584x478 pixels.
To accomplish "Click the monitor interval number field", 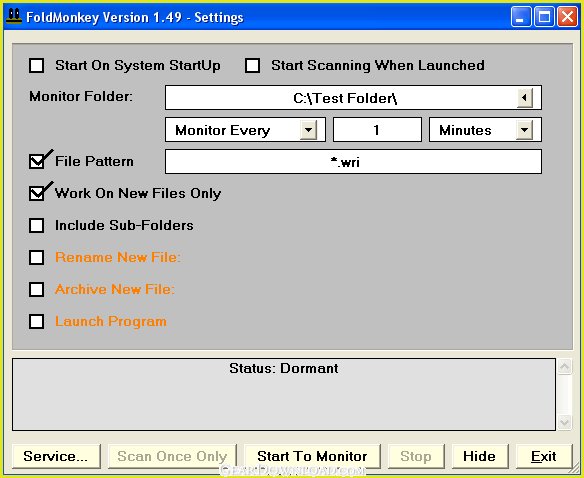I will point(377,130).
